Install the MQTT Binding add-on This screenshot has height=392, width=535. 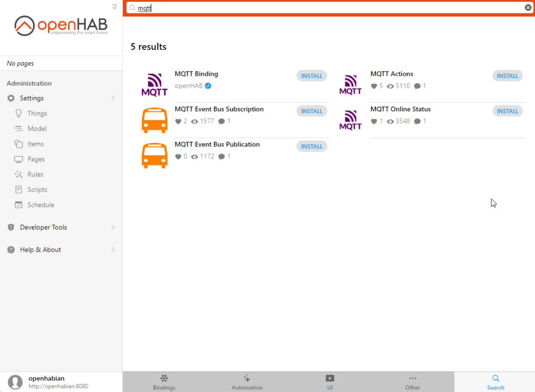[x=311, y=75]
